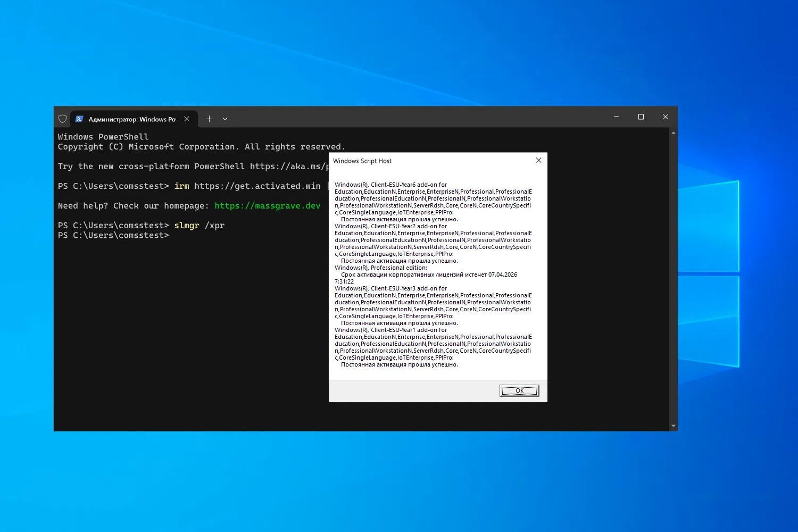Click the Terminal scrollbar down arrow
Viewport: 798px width, 532px height.
pyautogui.click(x=674, y=426)
